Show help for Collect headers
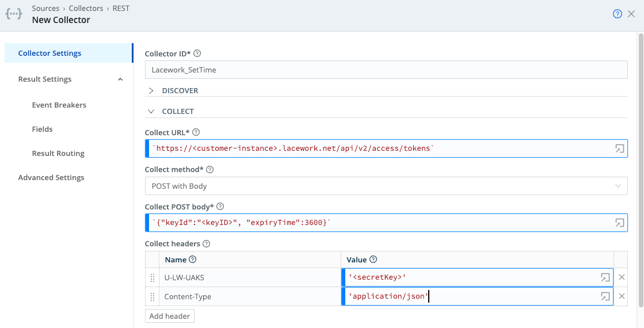The width and height of the screenshot is (644, 328). point(207,244)
